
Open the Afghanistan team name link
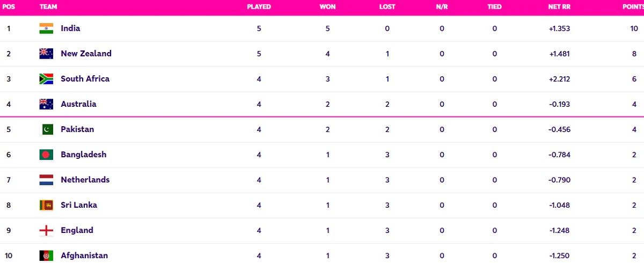pos(84,255)
